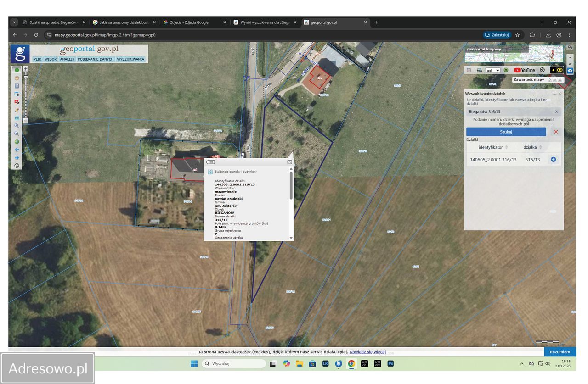This screenshot has height=384, width=588.
Task: Open the language 'pol' dropdown
Action: (x=492, y=70)
